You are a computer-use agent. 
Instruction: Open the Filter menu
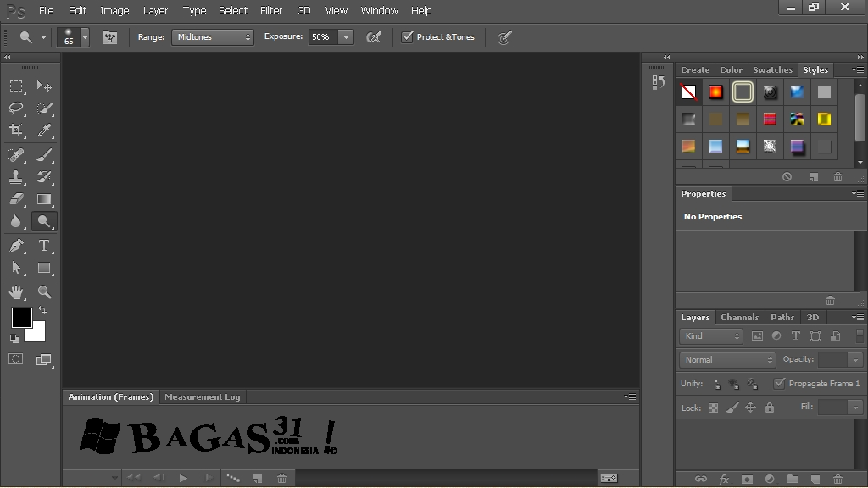(x=271, y=10)
